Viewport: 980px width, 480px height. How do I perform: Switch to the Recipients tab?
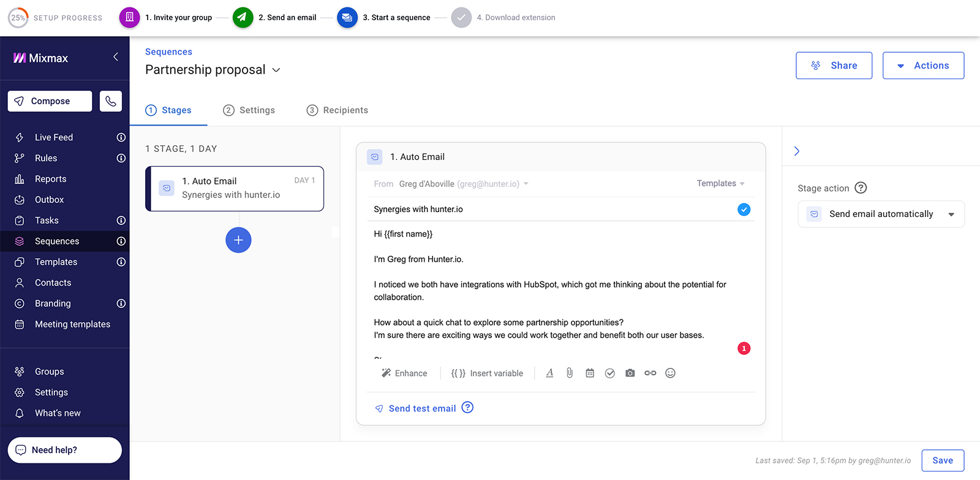coord(337,110)
